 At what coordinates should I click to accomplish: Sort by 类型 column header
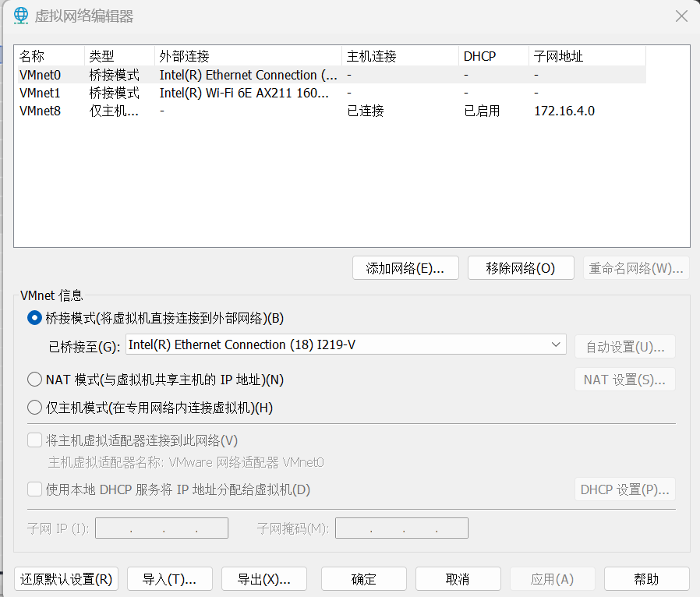119,56
